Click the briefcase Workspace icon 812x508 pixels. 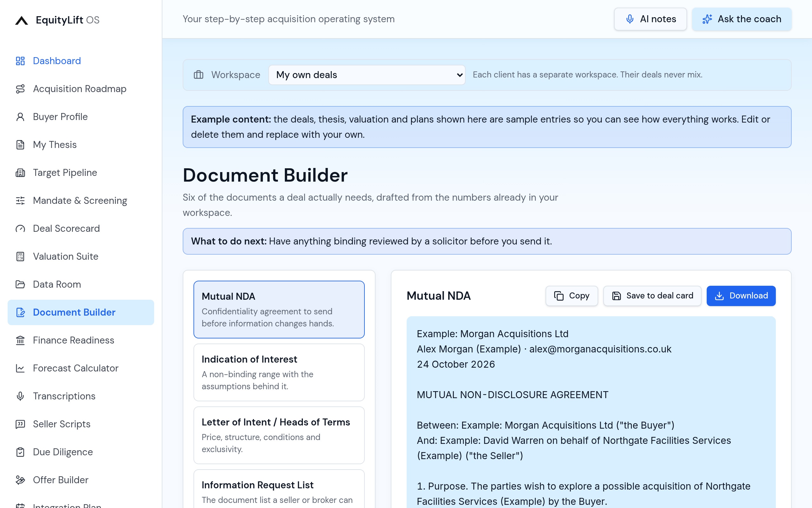[199, 75]
